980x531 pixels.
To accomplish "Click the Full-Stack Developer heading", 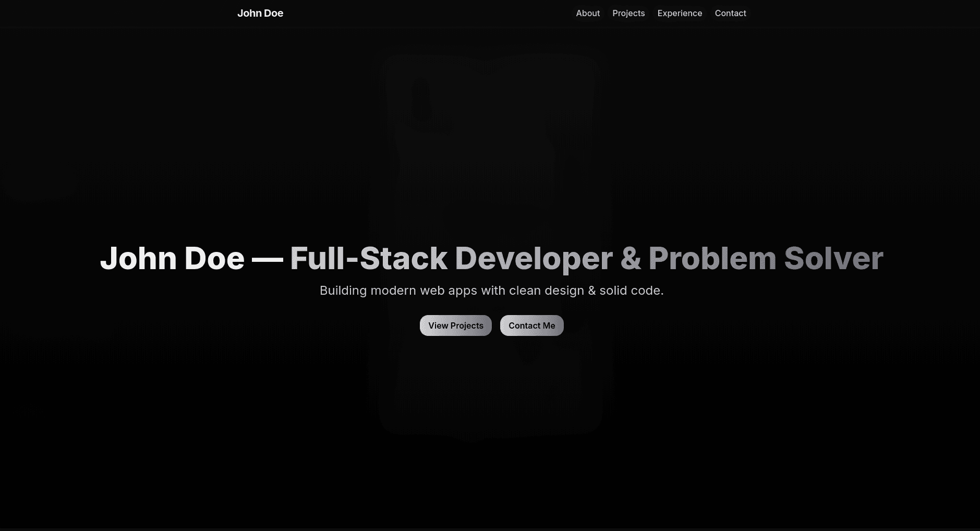I will 490,258.
